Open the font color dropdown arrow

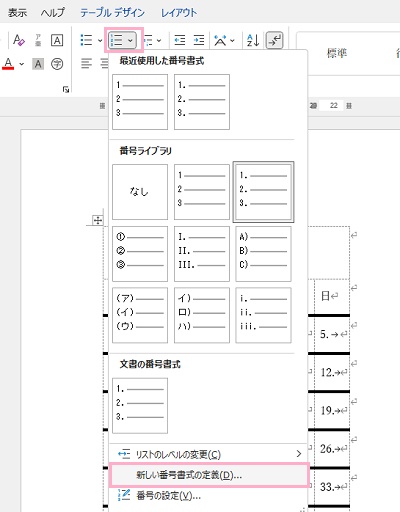22,64
